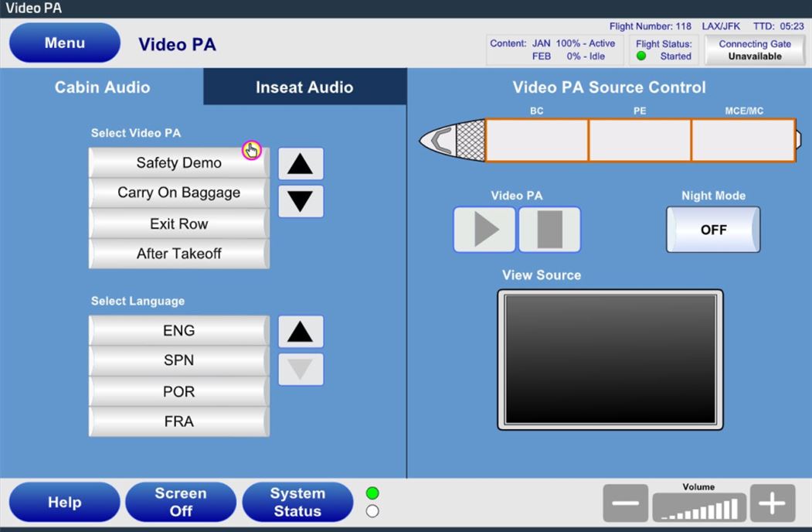Switch to the Inseat Audio tab
The width and height of the screenshot is (812, 532).
304,87
